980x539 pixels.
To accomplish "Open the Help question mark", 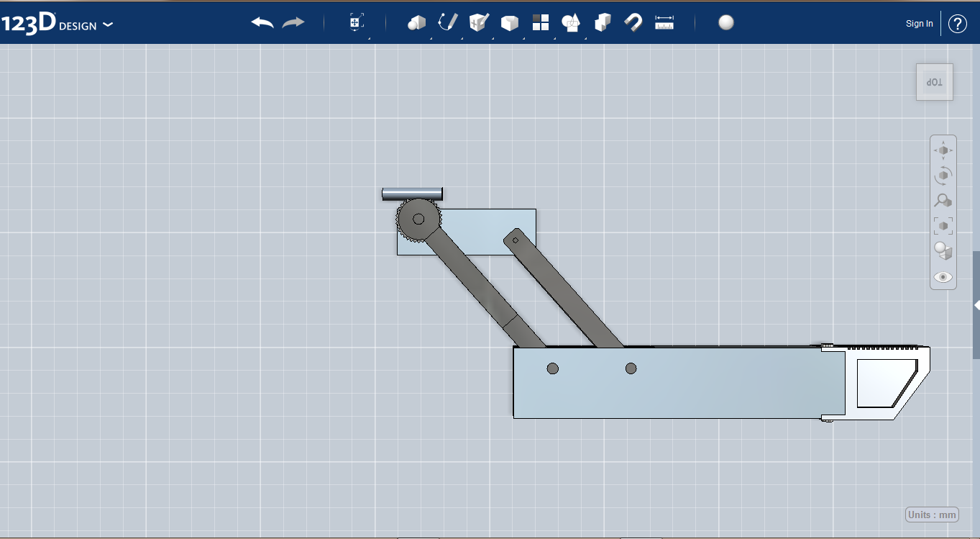I will [958, 24].
